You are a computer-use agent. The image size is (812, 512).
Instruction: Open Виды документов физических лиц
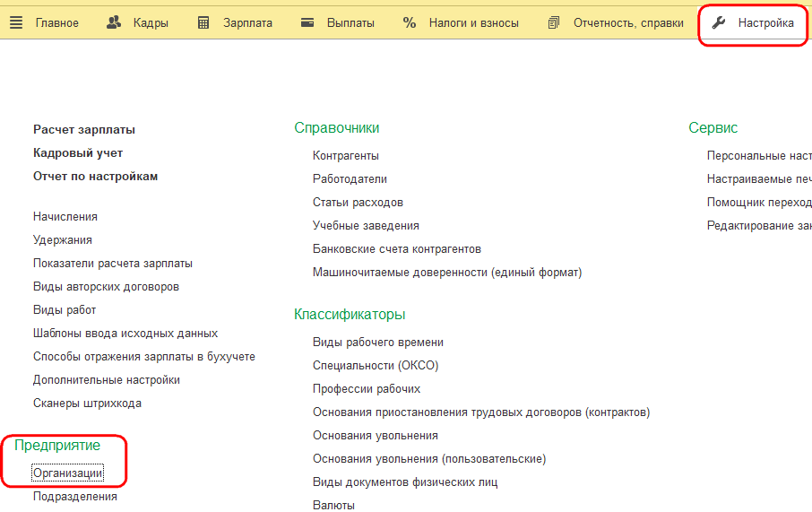[405, 482]
